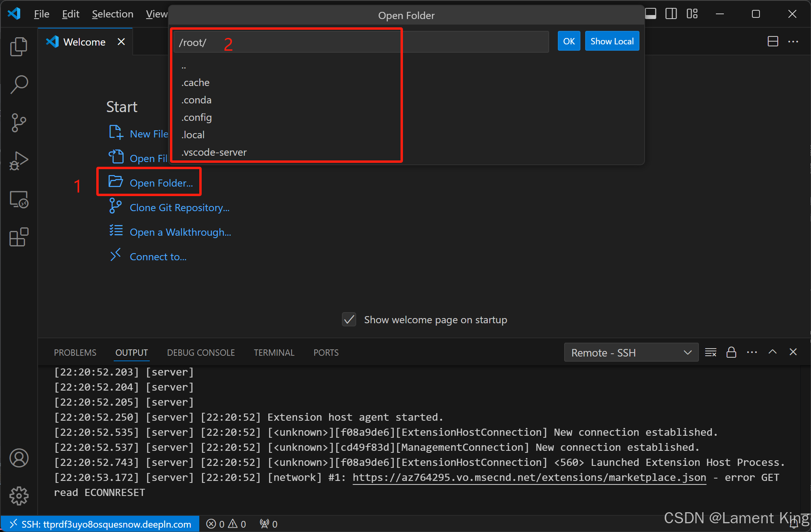
Task: Click the Show Local button
Action: (x=612, y=41)
